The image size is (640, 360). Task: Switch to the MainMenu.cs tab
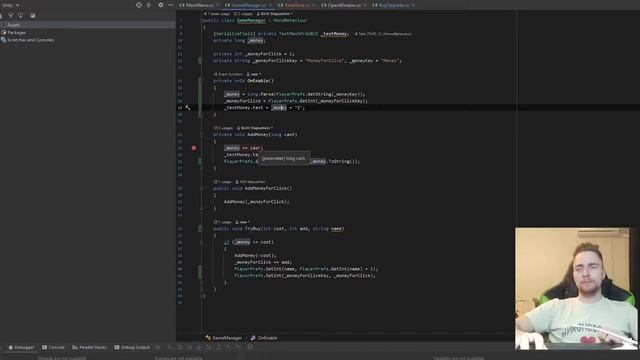coord(199,5)
